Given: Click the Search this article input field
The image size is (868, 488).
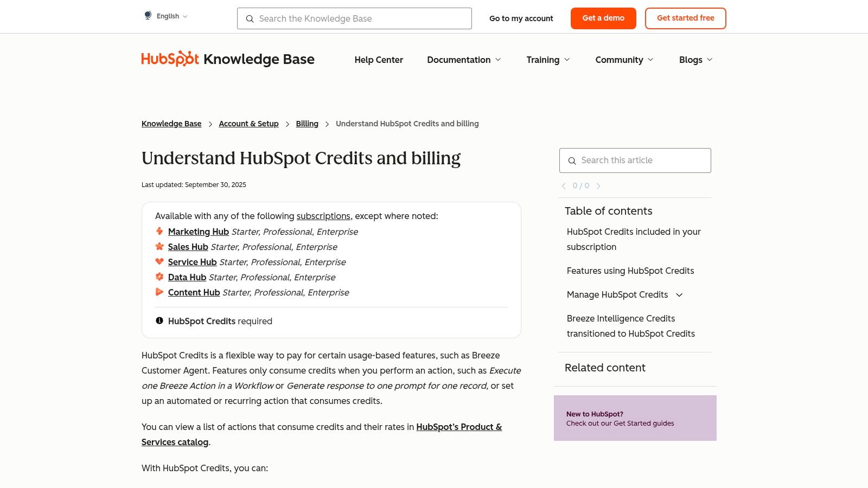Looking at the screenshot, I should (635, 160).
